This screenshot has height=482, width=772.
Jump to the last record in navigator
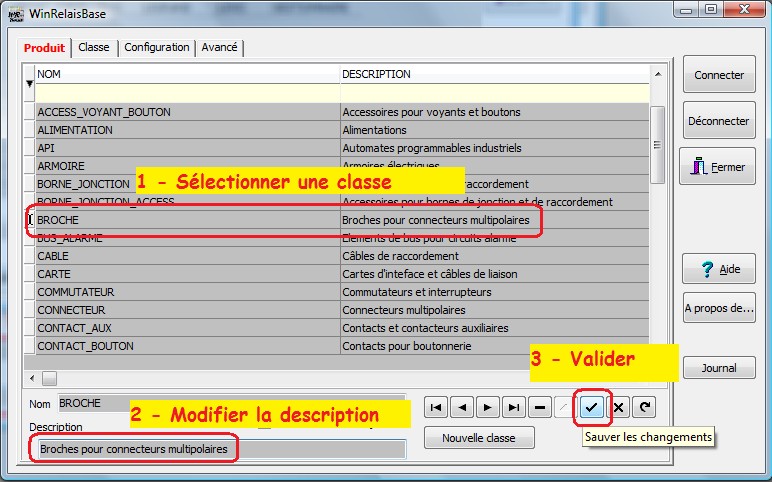(x=513, y=407)
